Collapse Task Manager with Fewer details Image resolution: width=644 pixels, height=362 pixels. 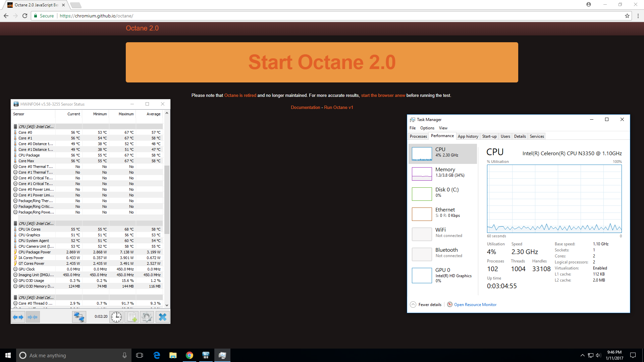(426, 305)
